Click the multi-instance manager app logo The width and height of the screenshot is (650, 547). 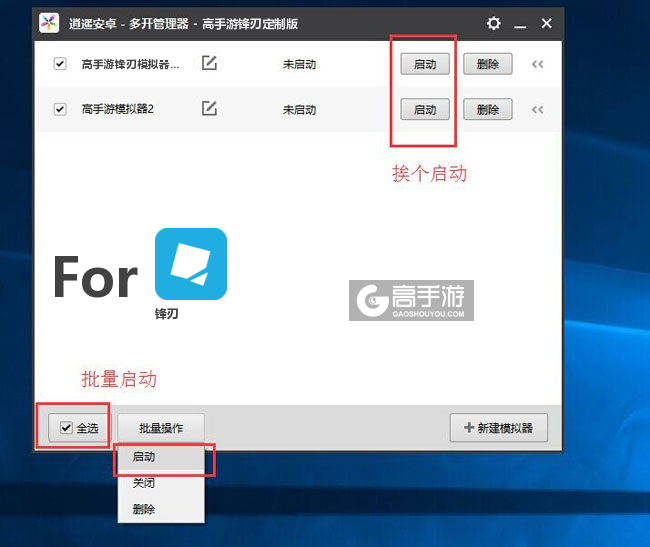point(49,23)
